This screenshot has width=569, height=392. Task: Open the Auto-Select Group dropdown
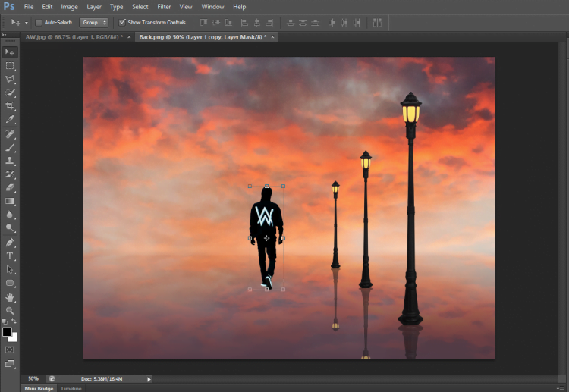94,23
